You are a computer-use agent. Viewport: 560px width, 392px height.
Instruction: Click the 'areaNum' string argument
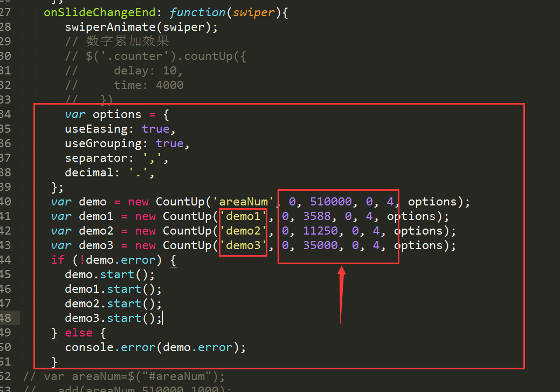(244, 202)
